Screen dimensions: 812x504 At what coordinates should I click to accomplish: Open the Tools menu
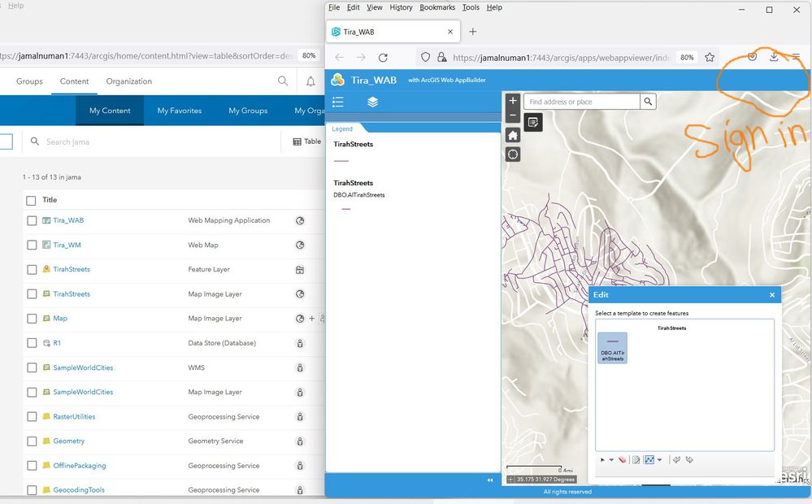(x=471, y=7)
